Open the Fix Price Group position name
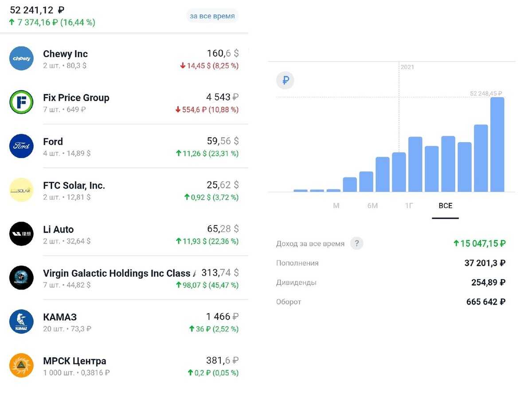 pos(76,98)
